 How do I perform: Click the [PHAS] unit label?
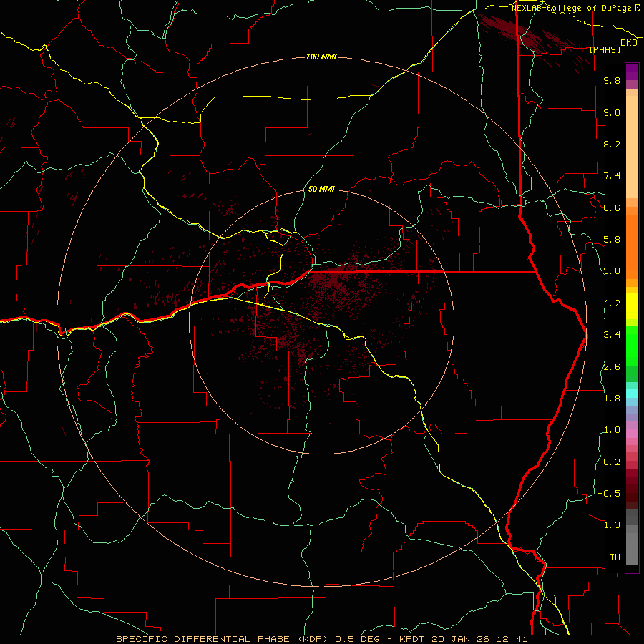tap(605, 49)
